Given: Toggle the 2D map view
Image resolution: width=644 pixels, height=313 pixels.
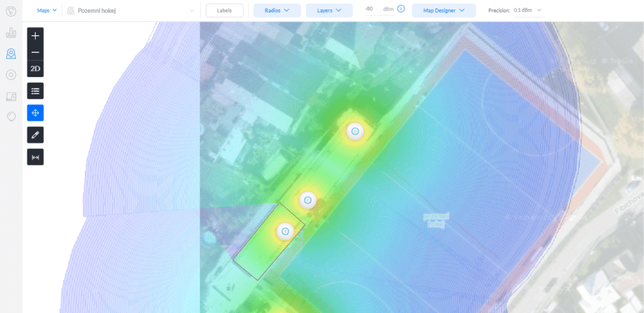Looking at the screenshot, I should [x=35, y=69].
